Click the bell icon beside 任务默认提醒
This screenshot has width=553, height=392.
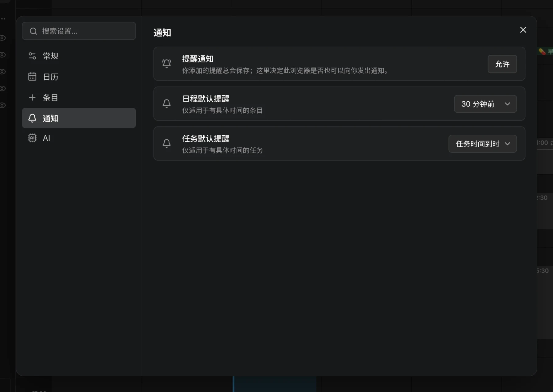(x=167, y=143)
